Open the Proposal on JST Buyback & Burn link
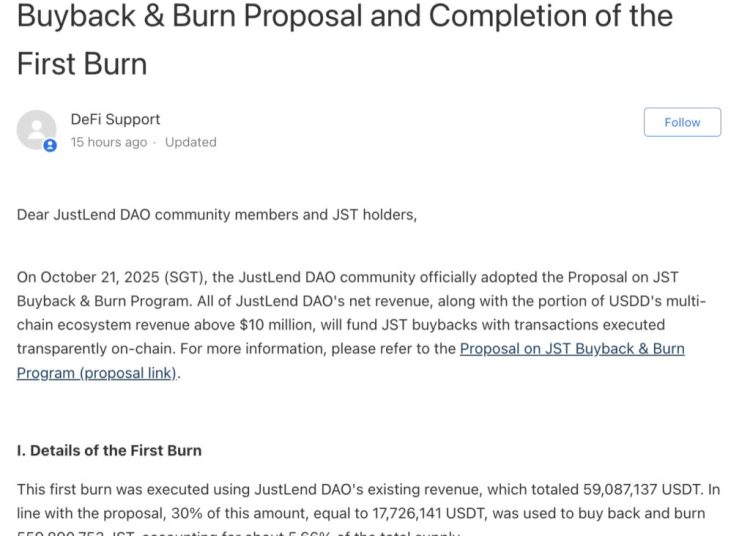The height and width of the screenshot is (536, 750). coord(572,349)
